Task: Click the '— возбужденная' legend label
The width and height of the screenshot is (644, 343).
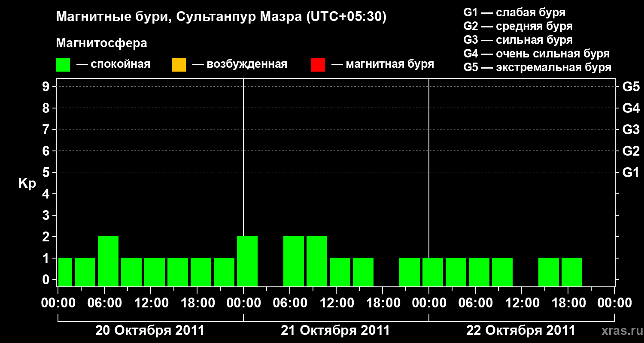Action: [240, 65]
